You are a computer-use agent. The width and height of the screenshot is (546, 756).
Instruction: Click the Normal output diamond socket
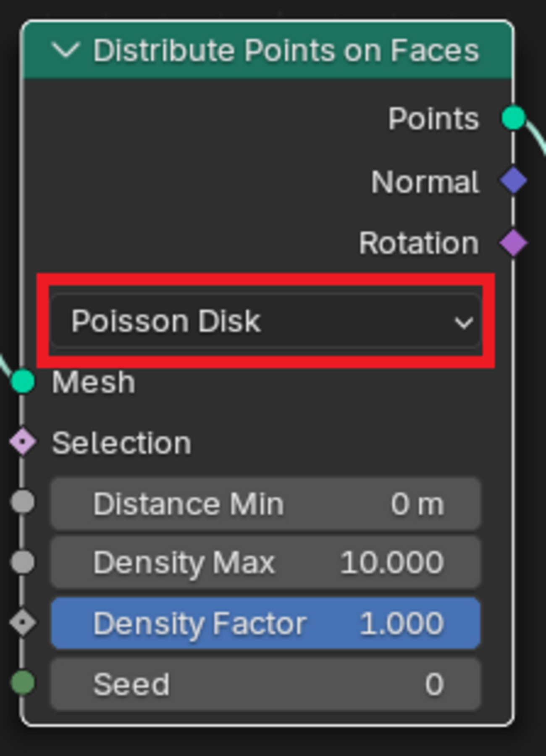[513, 180]
